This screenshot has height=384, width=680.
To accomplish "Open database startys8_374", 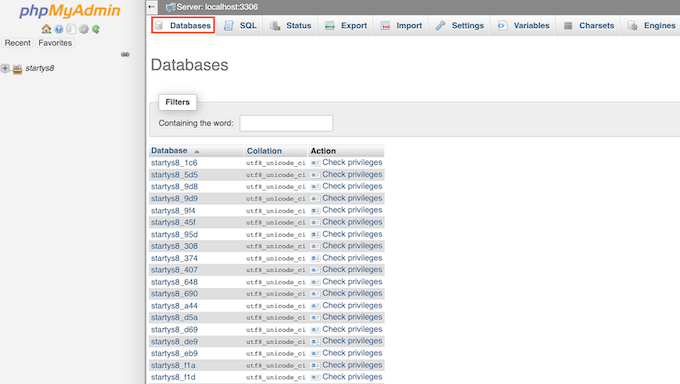I will point(174,258).
